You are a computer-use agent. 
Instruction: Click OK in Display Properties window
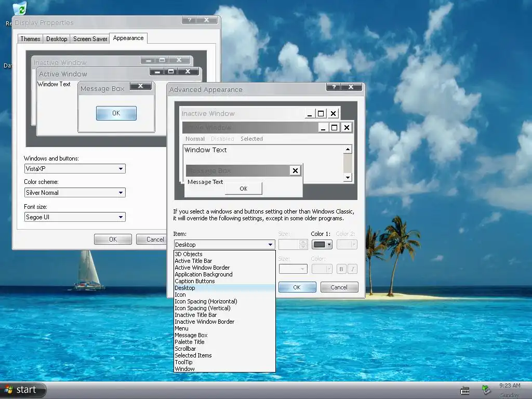click(113, 239)
